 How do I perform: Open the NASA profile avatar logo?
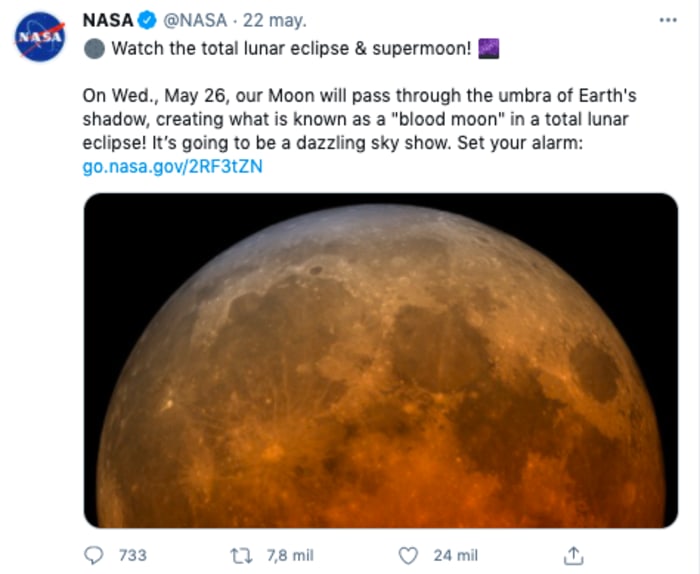click(x=40, y=38)
